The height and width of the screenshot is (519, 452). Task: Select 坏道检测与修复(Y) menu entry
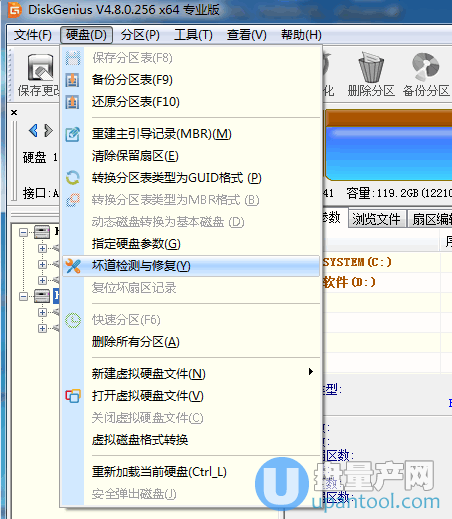[191, 266]
